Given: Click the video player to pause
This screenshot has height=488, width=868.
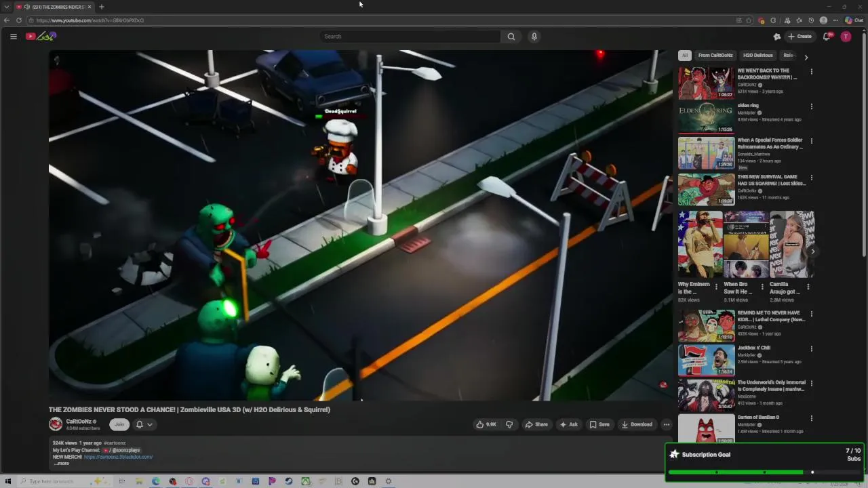Looking at the screenshot, I should [x=360, y=225].
